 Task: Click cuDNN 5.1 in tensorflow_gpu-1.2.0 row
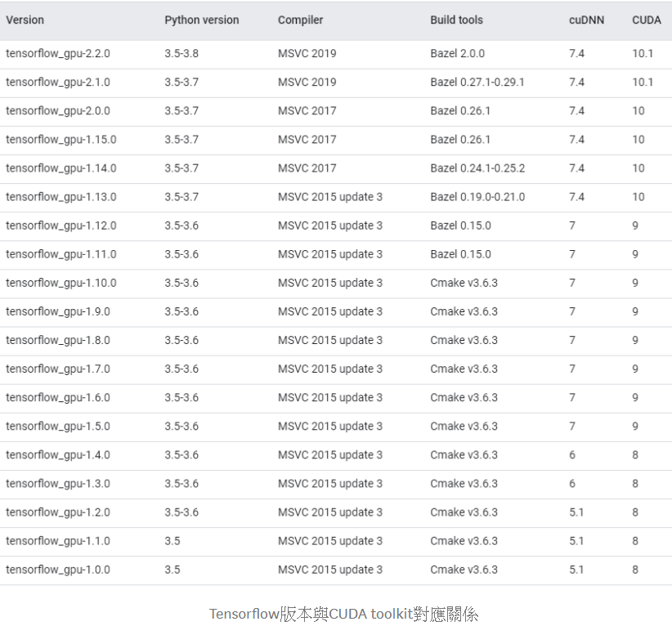pos(576,512)
